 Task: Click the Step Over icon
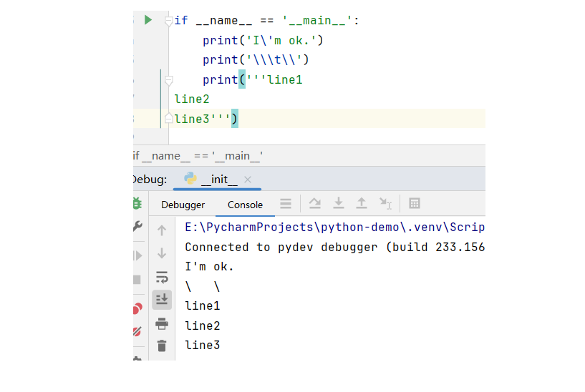coord(314,204)
